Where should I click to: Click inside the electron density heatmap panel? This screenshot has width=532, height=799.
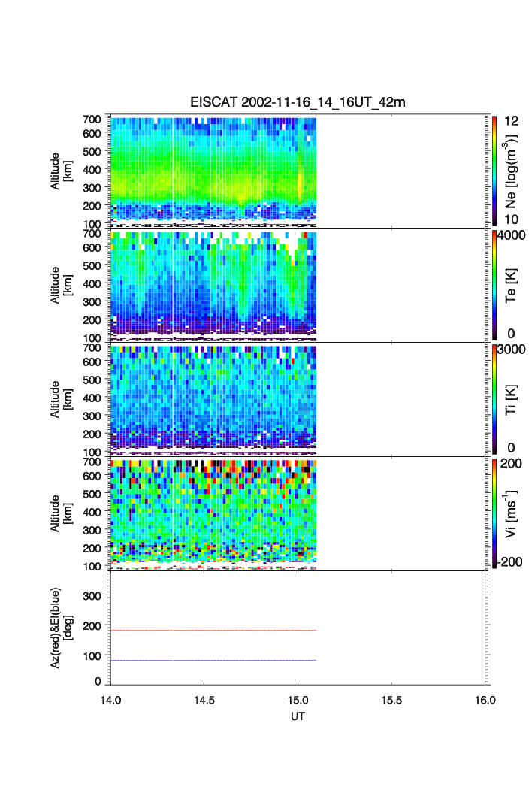tap(213, 169)
